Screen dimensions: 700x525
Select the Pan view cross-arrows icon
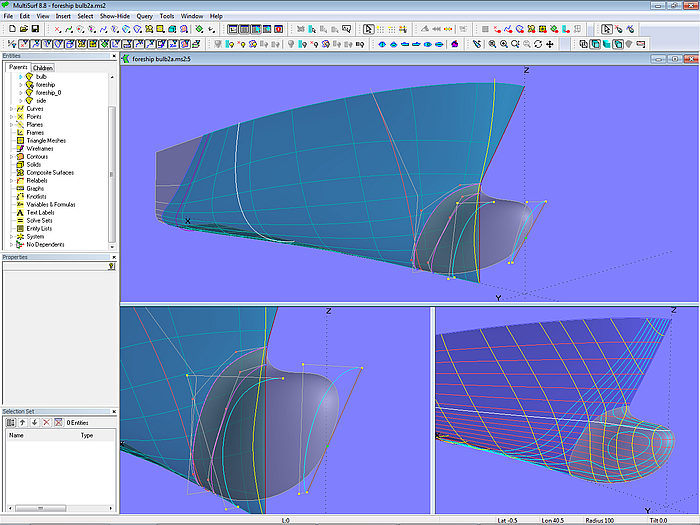(x=550, y=44)
